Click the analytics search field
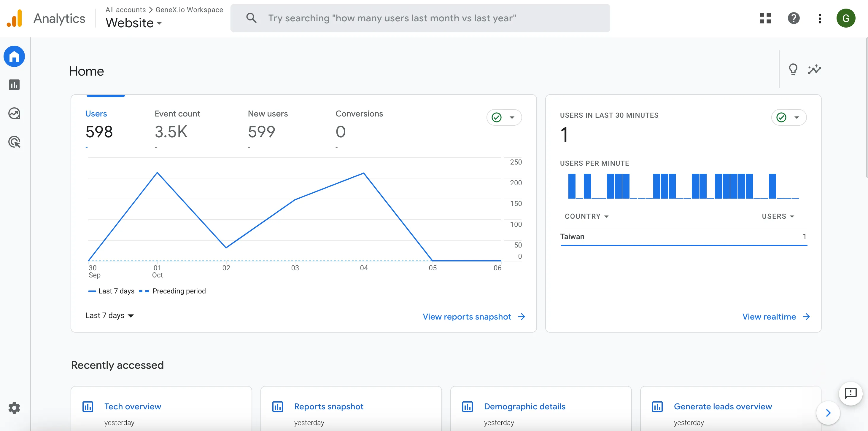 (x=420, y=18)
